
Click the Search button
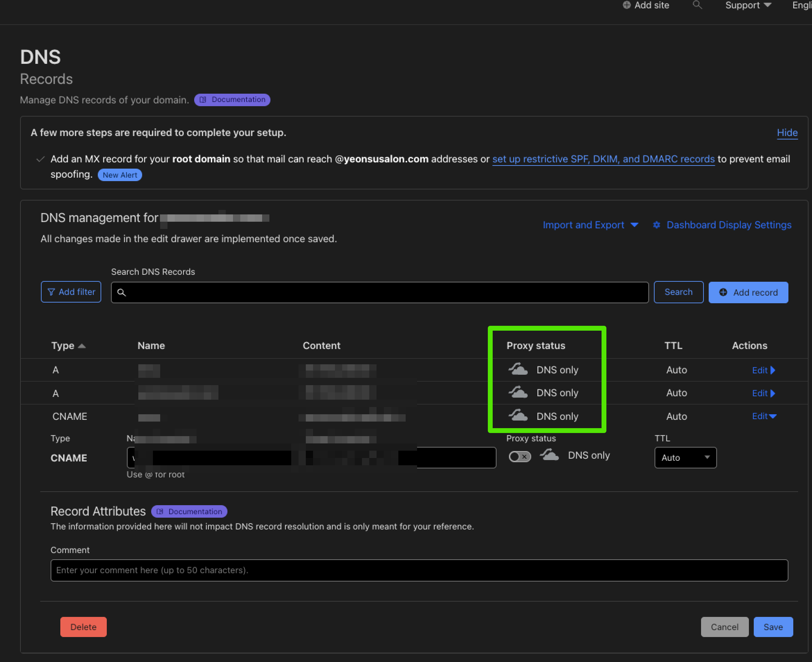click(678, 292)
